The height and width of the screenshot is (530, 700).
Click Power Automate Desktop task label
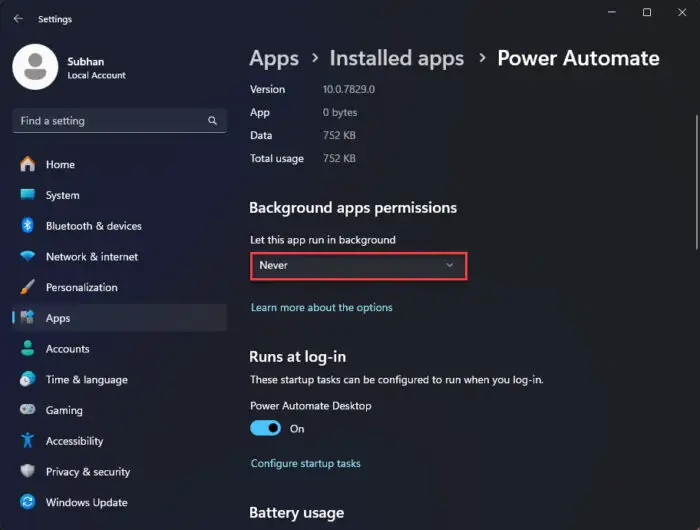point(311,405)
